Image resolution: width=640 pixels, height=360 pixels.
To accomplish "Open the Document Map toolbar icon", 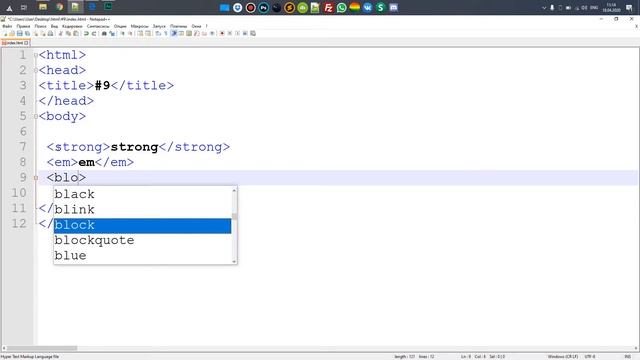I will 189,33.
